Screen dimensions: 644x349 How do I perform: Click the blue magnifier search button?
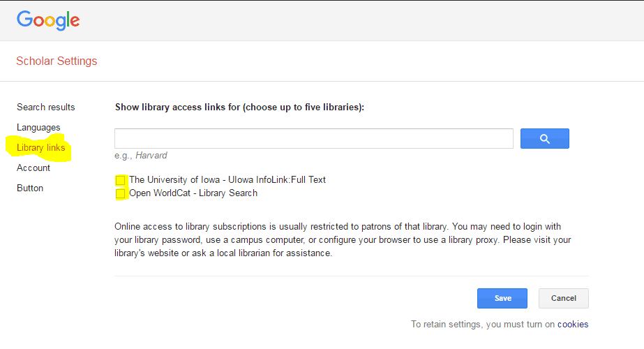[544, 139]
